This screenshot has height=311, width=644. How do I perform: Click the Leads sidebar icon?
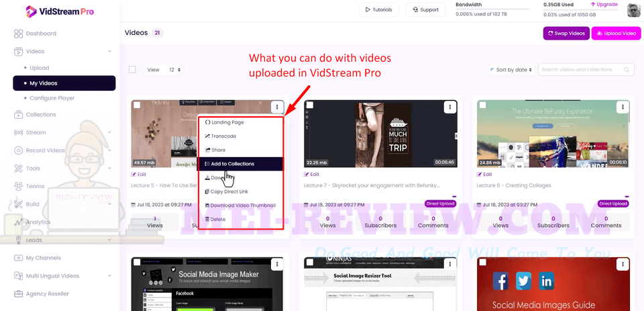pos(19,240)
